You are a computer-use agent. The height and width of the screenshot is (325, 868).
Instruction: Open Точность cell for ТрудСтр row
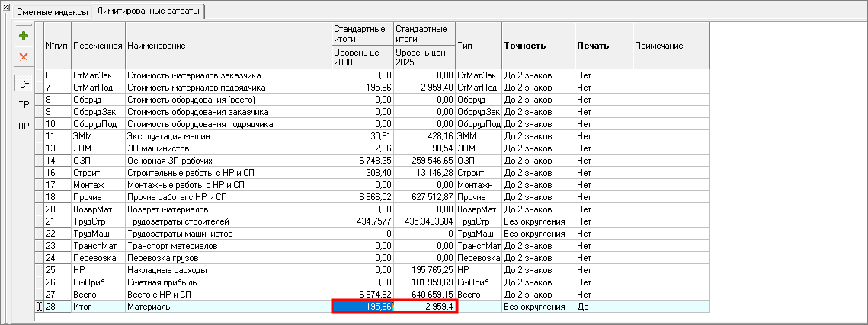536,221
